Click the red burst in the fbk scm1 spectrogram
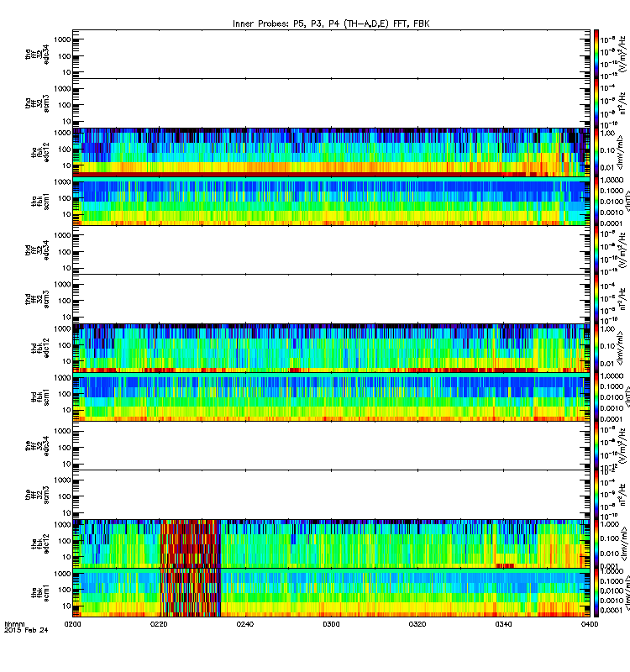 click(x=190, y=593)
